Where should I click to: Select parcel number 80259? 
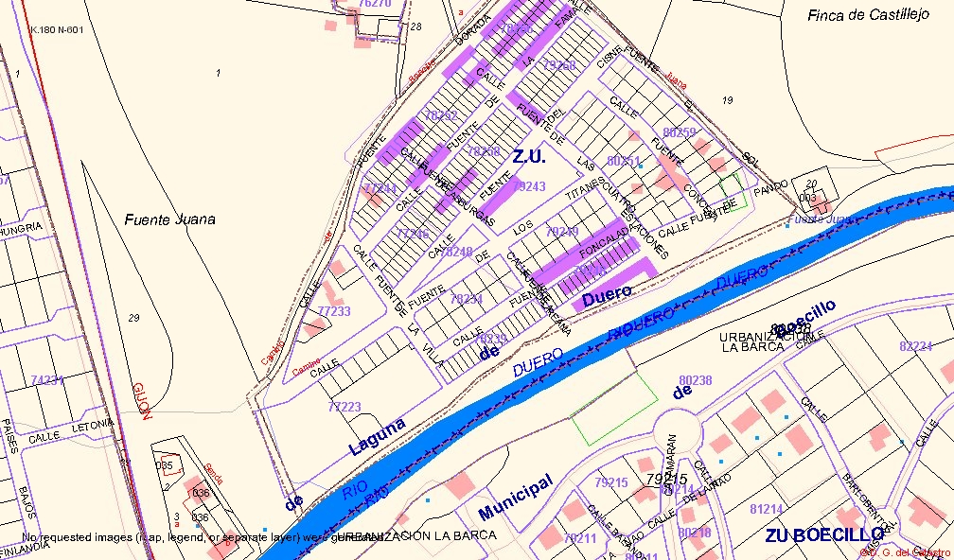click(x=680, y=132)
